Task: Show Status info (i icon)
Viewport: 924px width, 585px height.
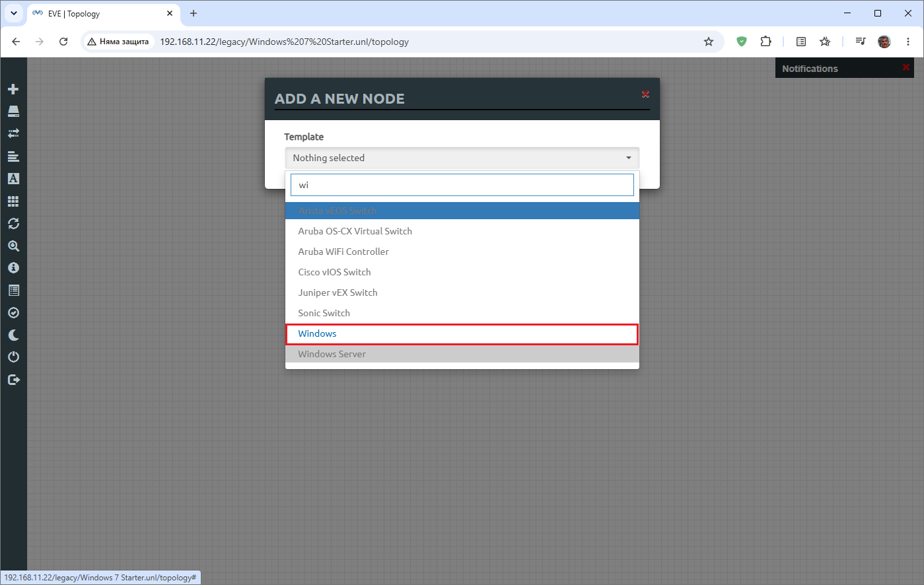Action: point(13,268)
